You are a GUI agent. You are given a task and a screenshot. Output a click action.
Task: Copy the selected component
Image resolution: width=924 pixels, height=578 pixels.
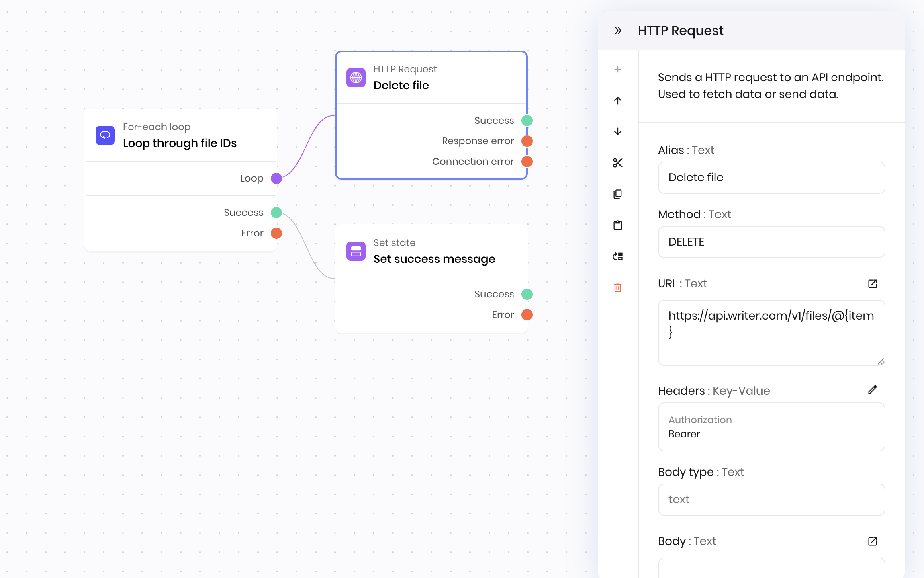(618, 194)
